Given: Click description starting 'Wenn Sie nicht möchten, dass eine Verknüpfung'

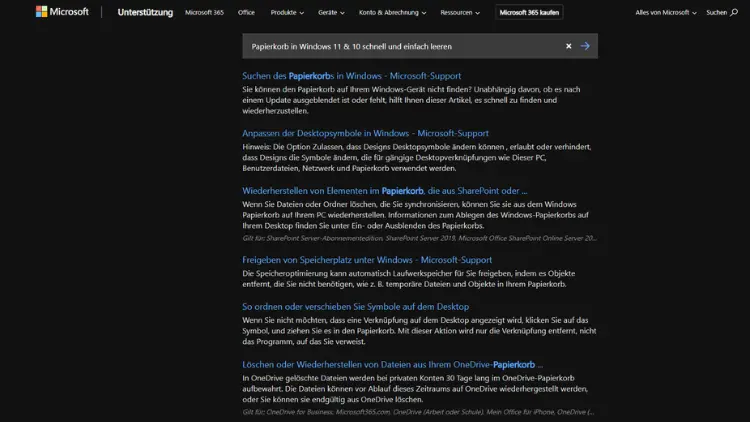Looking at the screenshot, I should coord(419,331).
